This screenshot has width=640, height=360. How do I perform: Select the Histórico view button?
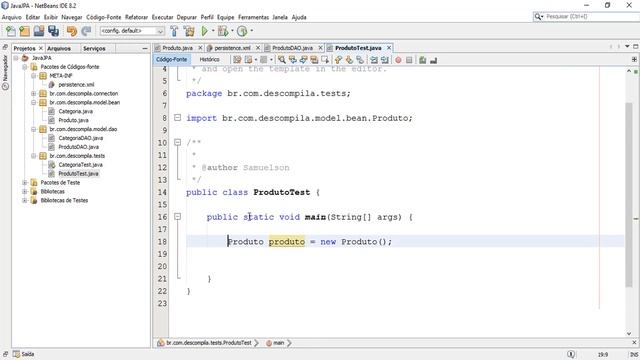pyautogui.click(x=209, y=60)
